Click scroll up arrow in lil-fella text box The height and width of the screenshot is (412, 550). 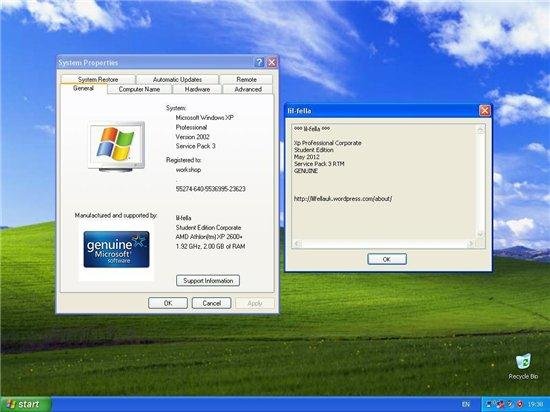click(x=481, y=130)
